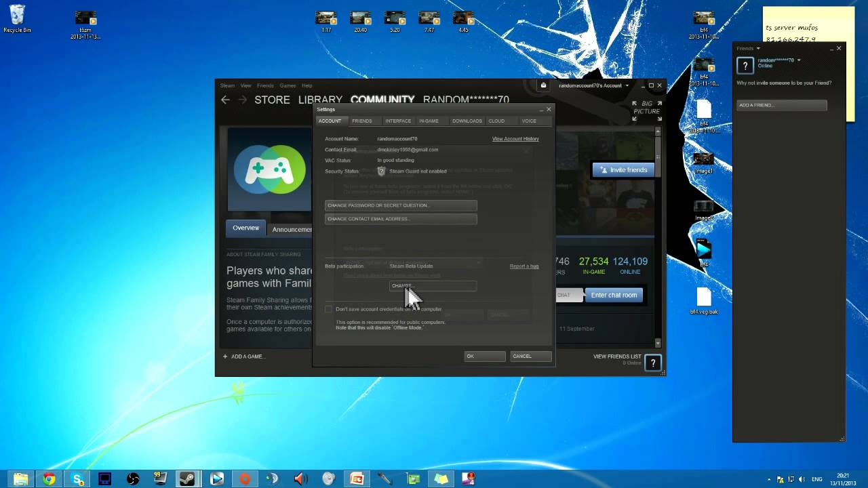Open the Friends header dropdown in the Friends window
868x488 pixels.
749,48
